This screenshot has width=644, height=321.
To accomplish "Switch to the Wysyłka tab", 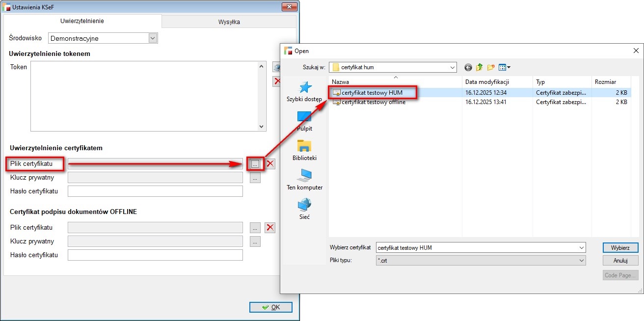I will point(229,22).
